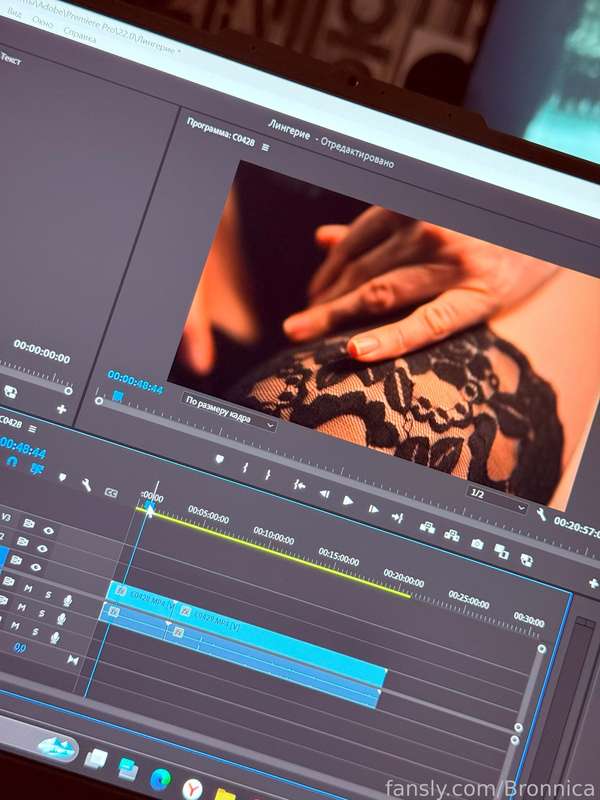Add a marker in Program monitor
The width and height of the screenshot is (600, 800).
coord(219,459)
